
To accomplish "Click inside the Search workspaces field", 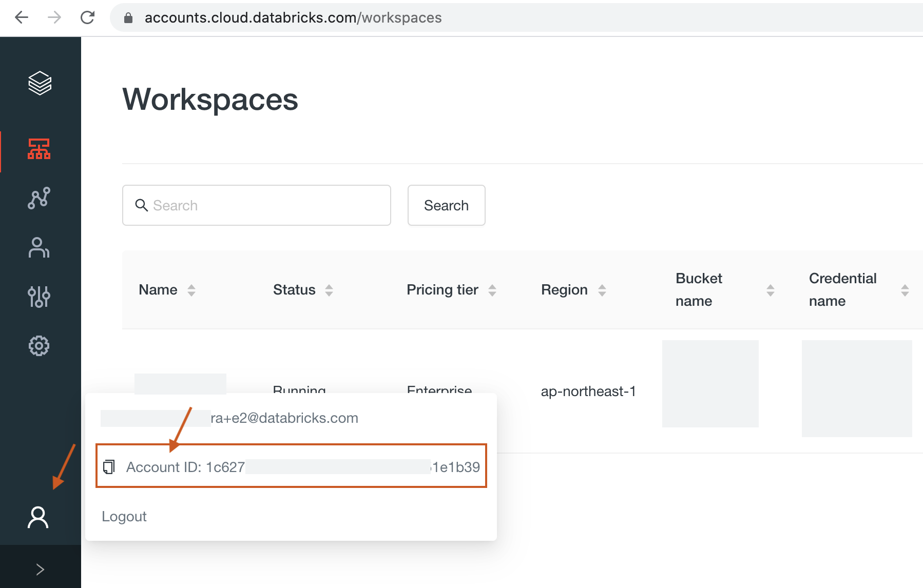I will [x=256, y=205].
